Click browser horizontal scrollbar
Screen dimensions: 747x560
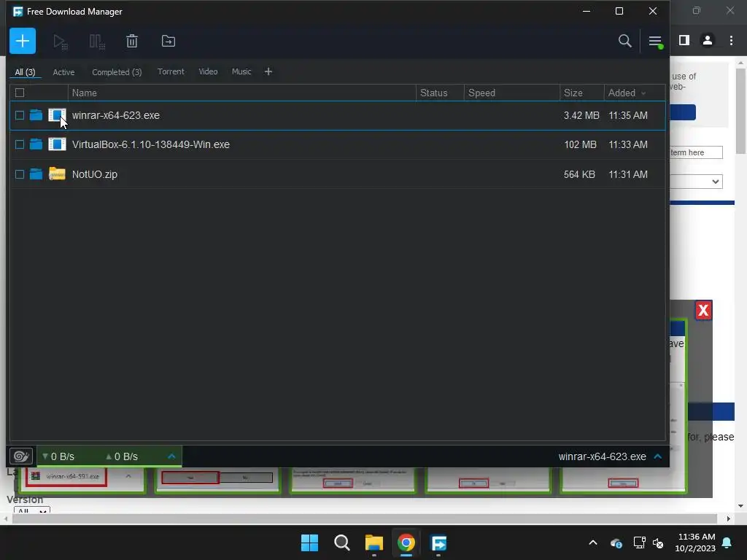point(365,518)
